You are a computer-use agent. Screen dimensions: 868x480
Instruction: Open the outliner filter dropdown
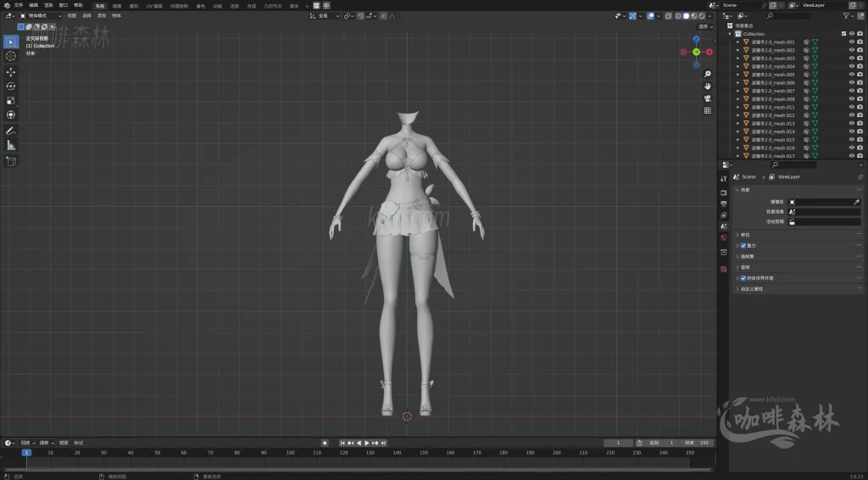tap(848, 16)
